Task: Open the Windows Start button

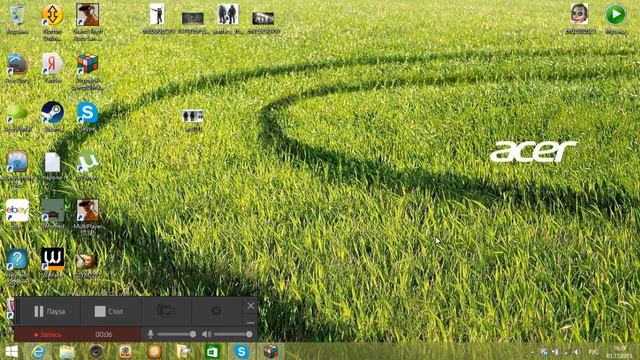Action: [11, 351]
